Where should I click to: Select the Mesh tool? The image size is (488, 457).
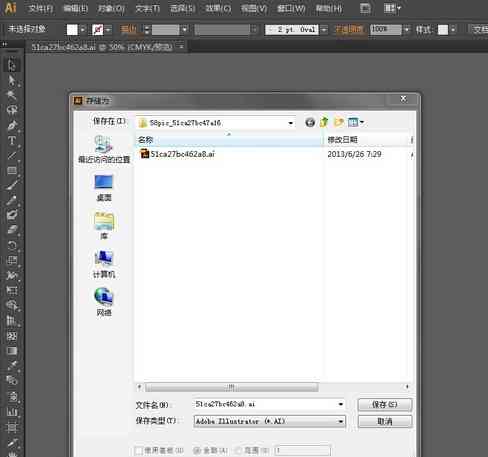coord(12,336)
